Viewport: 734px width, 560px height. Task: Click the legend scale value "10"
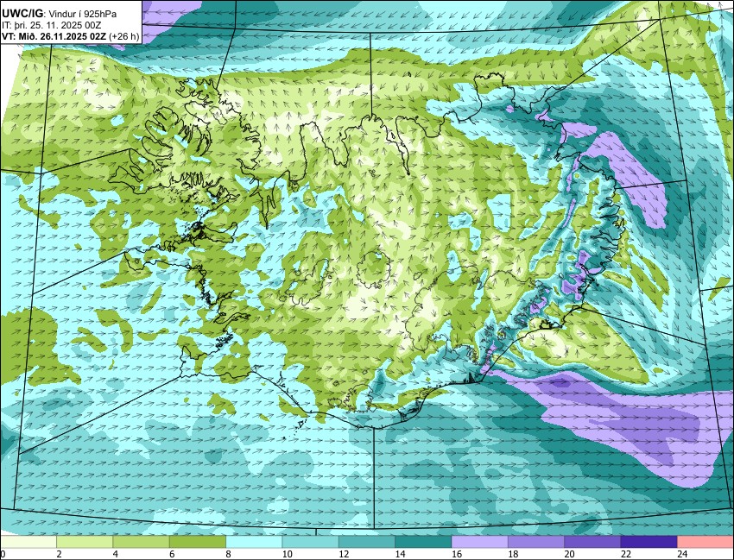tap(287, 554)
